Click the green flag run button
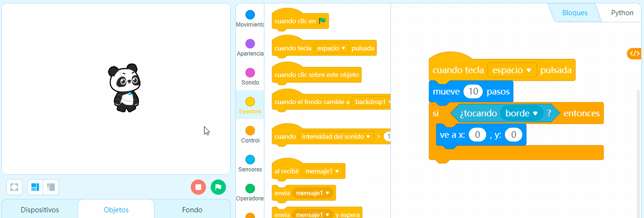The width and height of the screenshot is (644, 218). pyautogui.click(x=218, y=187)
